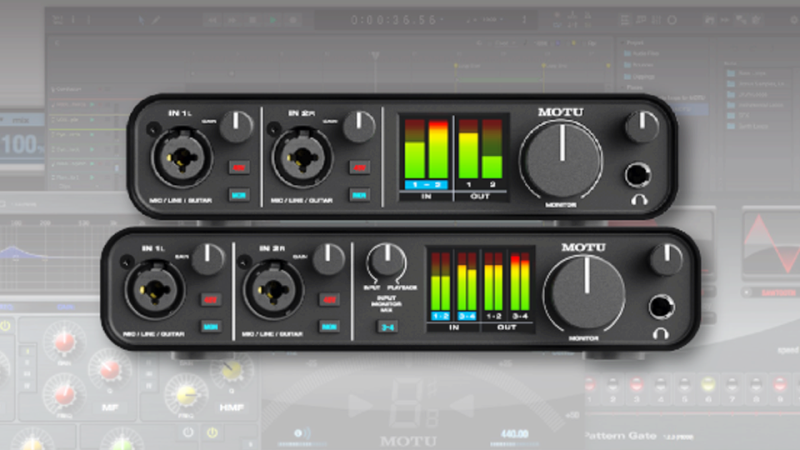Screen dimensions: 800x450
Task: Click the IN 1 combo input jack on lower unit
Action: point(155,289)
